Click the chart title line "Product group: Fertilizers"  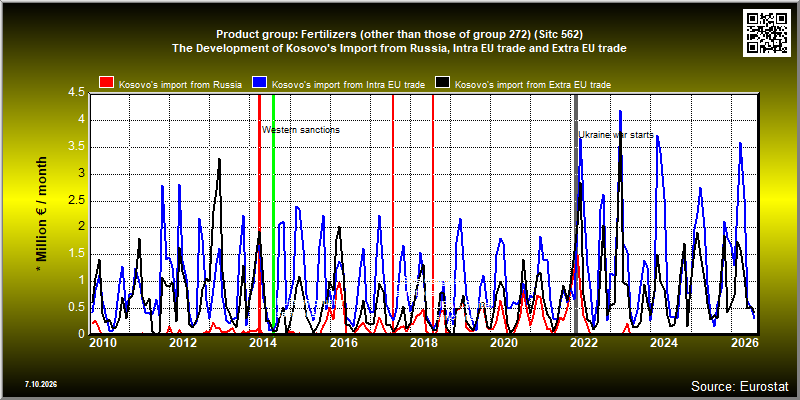[x=399, y=34]
